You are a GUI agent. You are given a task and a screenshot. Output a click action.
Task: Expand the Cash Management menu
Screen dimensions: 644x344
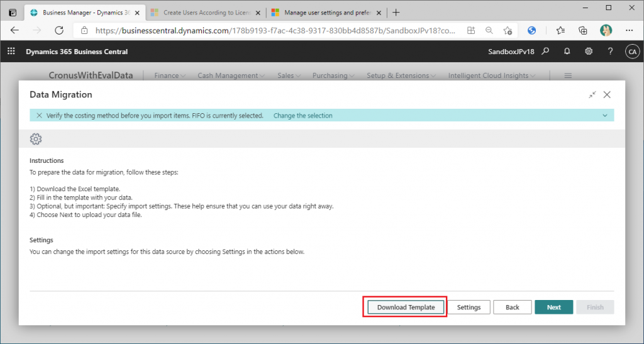pos(231,75)
